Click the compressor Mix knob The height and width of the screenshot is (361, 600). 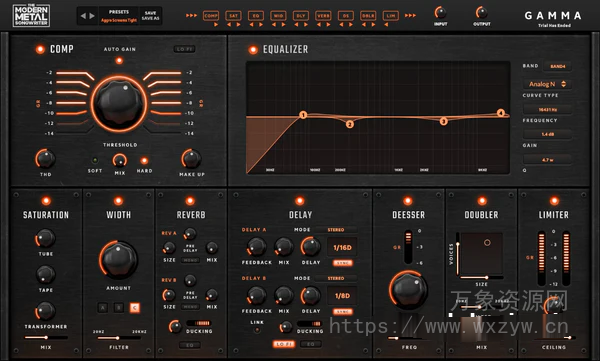coord(120,160)
